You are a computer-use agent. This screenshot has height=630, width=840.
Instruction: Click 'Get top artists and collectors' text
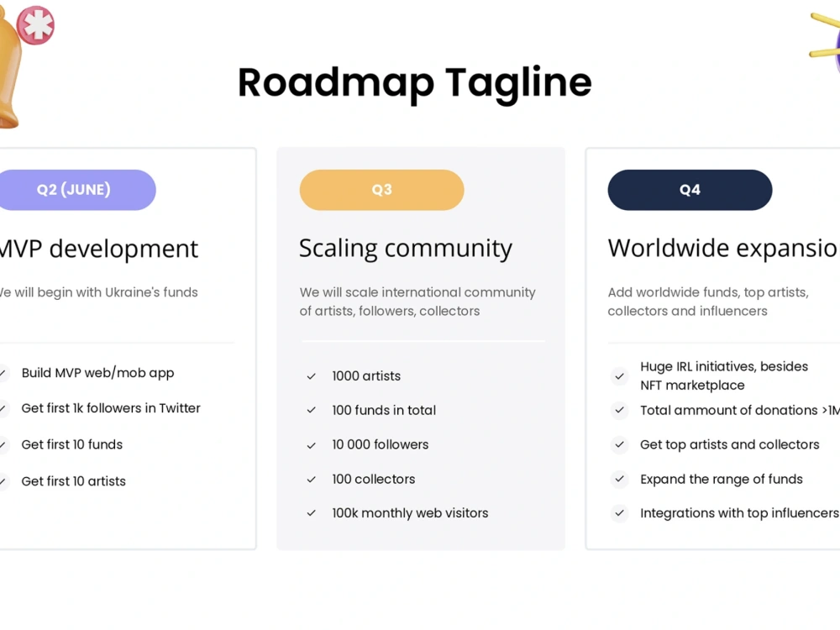(x=730, y=444)
